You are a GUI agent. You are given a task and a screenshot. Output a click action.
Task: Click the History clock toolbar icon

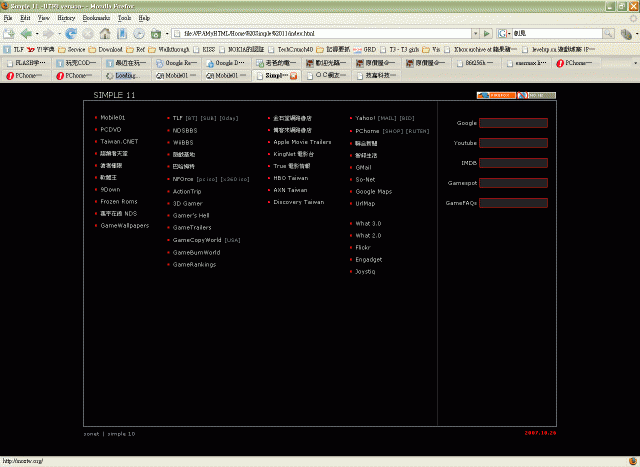[138, 33]
